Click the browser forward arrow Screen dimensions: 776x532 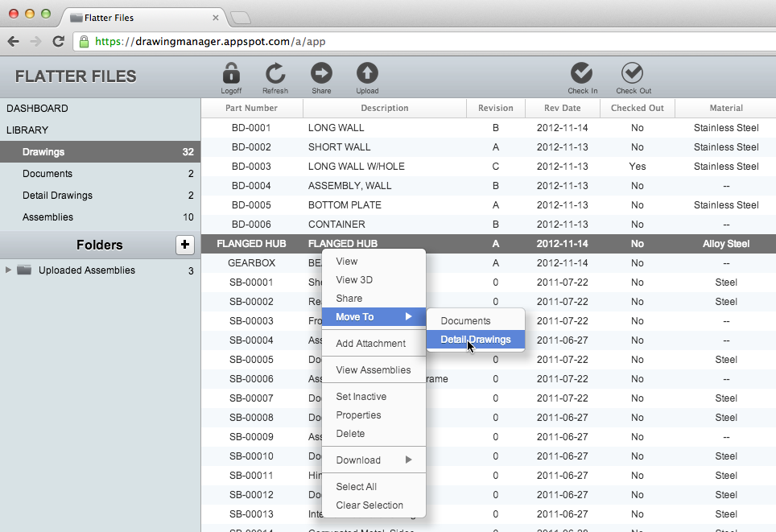[x=35, y=42]
